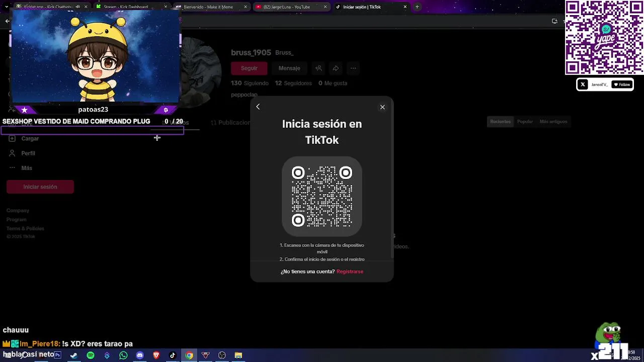This screenshot has height=362, width=644.
Task: Click the goal progress bar under SEXSHOP text
Action: pyautogui.click(x=92, y=131)
